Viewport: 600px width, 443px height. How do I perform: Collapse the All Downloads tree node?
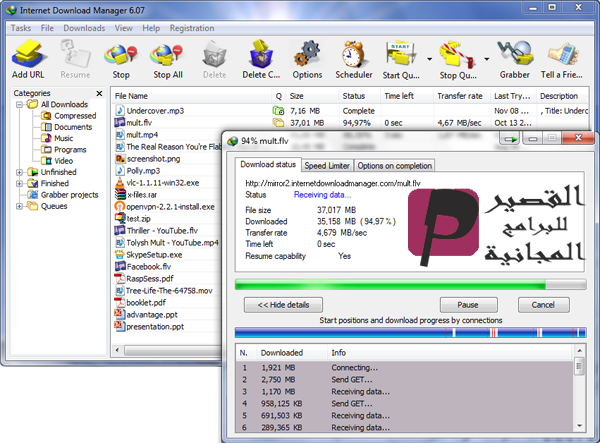(x=20, y=104)
